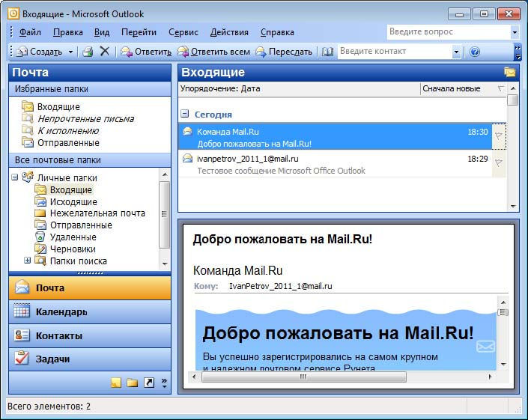Click the Print icon in the toolbar
Screen dimensions: 528x420
pyautogui.click(x=88, y=52)
